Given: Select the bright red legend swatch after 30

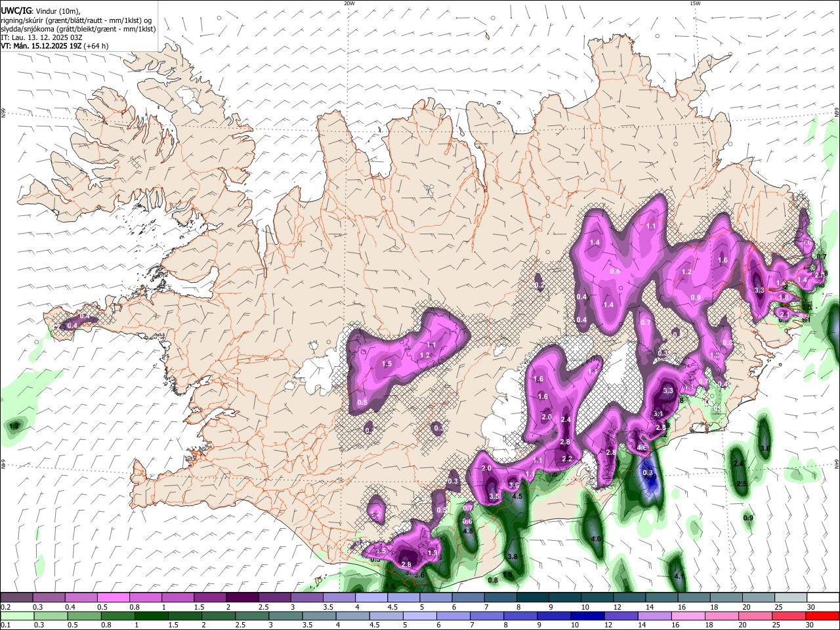Looking at the screenshot, I should click(x=822, y=616).
